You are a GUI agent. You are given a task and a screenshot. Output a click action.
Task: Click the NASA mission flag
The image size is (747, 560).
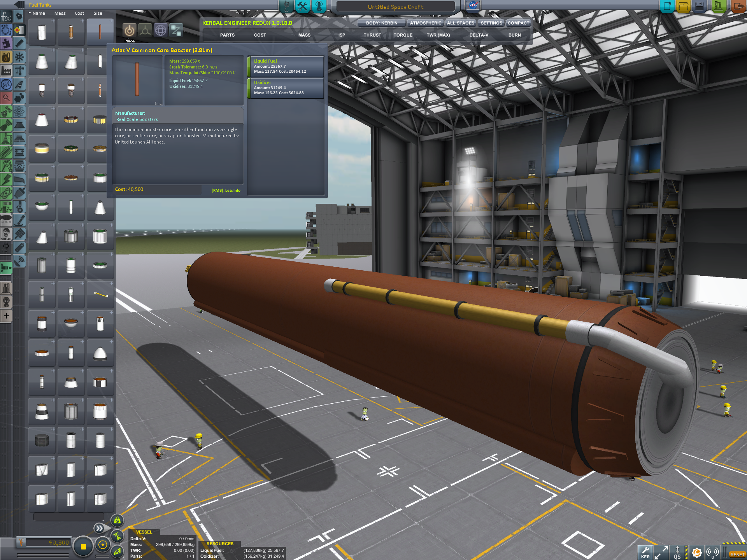coord(473,5)
